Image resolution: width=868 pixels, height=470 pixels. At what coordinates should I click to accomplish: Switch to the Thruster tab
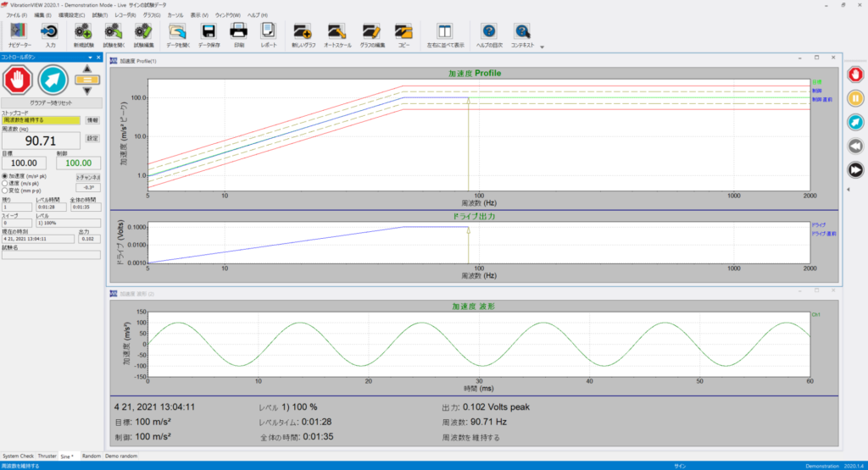pos(47,456)
